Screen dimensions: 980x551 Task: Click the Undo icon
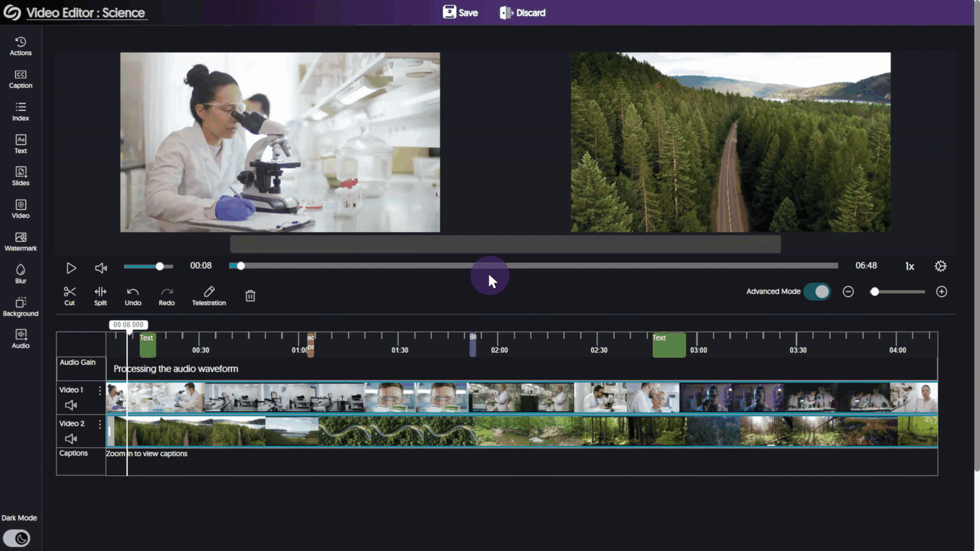(132, 295)
